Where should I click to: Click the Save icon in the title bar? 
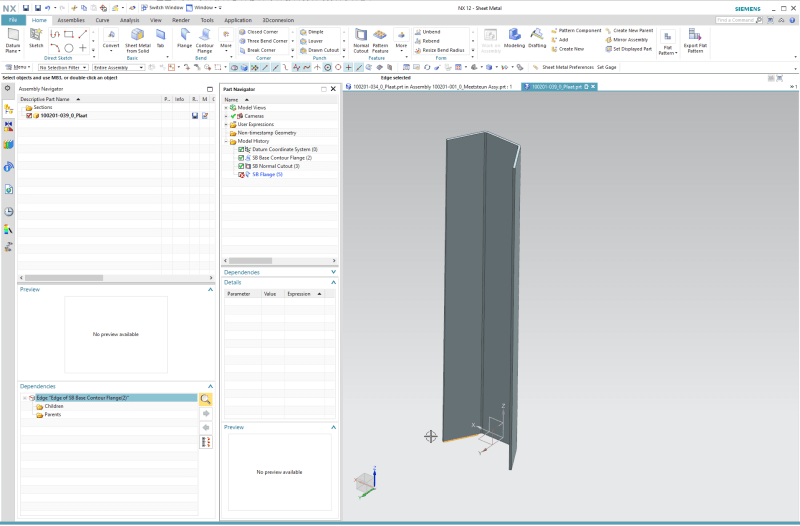point(26,8)
